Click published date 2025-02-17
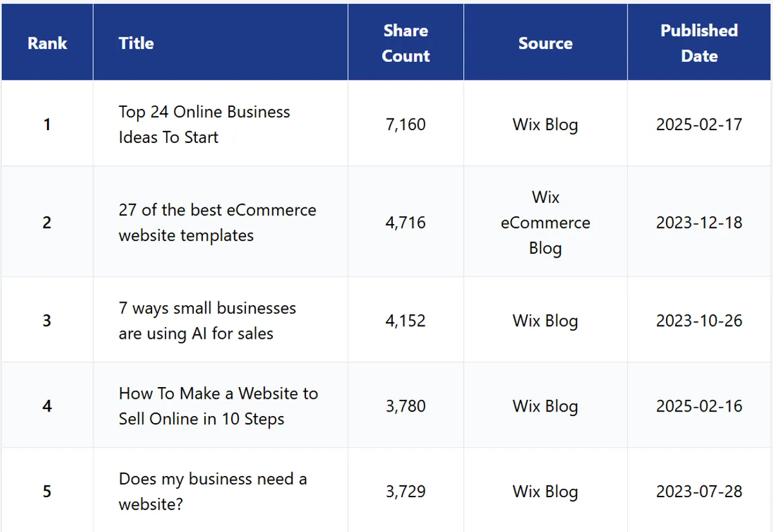The image size is (773, 532). coord(699,124)
